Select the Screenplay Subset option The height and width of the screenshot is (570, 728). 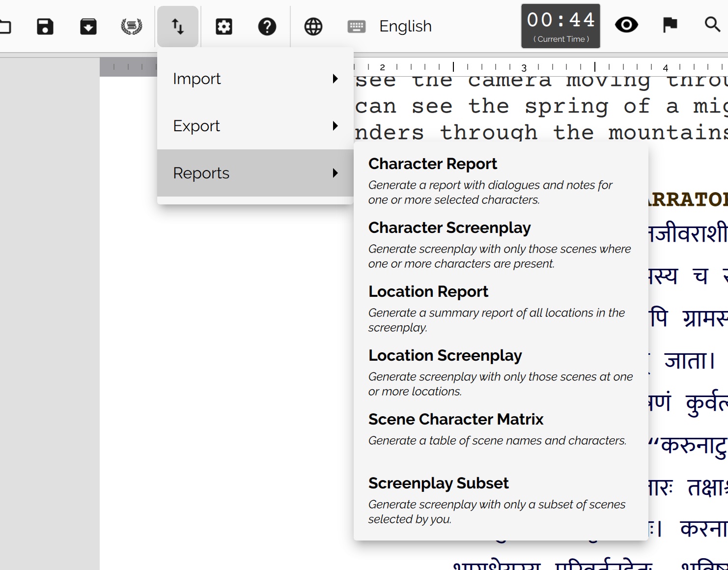(x=439, y=483)
